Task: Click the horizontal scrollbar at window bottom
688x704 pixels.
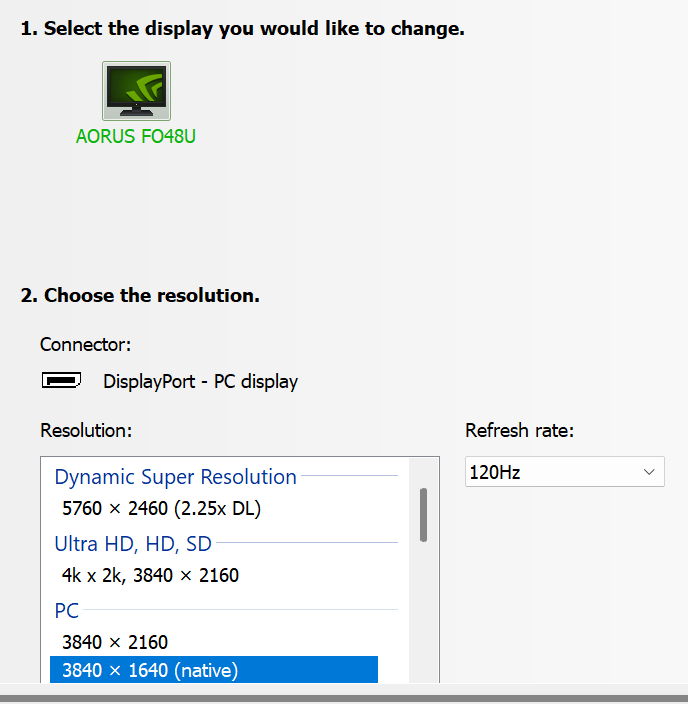Action: pyautogui.click(x=344, y=699)
